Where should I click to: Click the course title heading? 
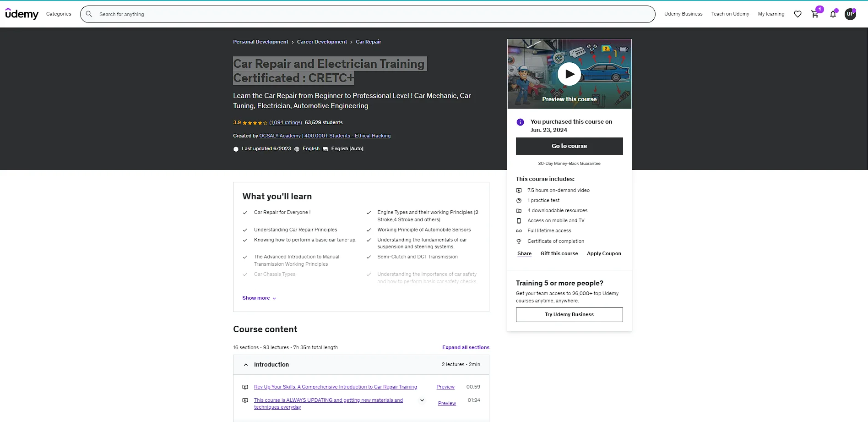[330, 71]
